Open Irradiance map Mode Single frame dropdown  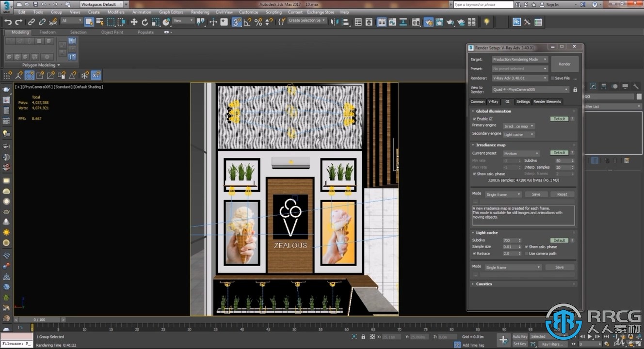(503, 194)
